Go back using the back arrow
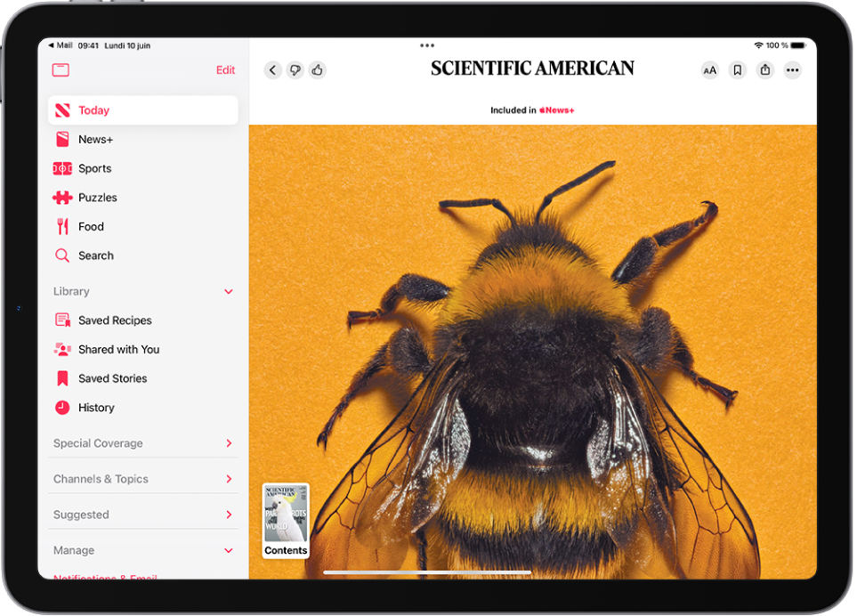 click(272, 69)
